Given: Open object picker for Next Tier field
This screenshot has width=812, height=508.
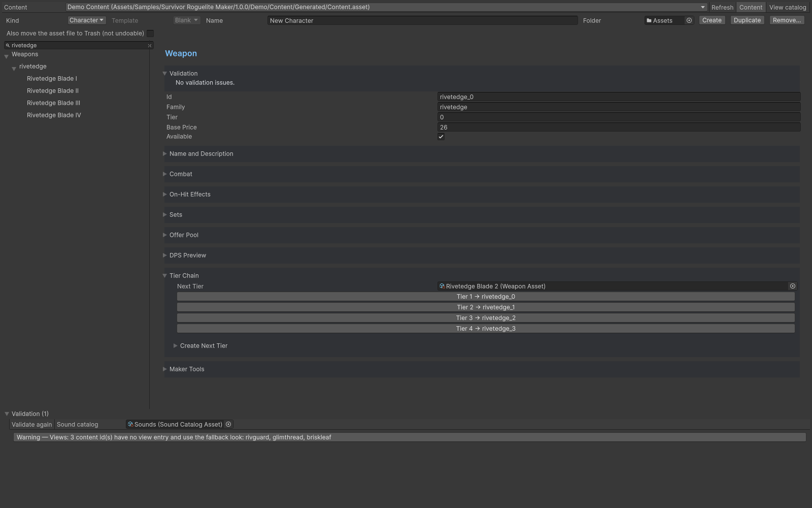Looking at the screenshot, I should [793, 286].
